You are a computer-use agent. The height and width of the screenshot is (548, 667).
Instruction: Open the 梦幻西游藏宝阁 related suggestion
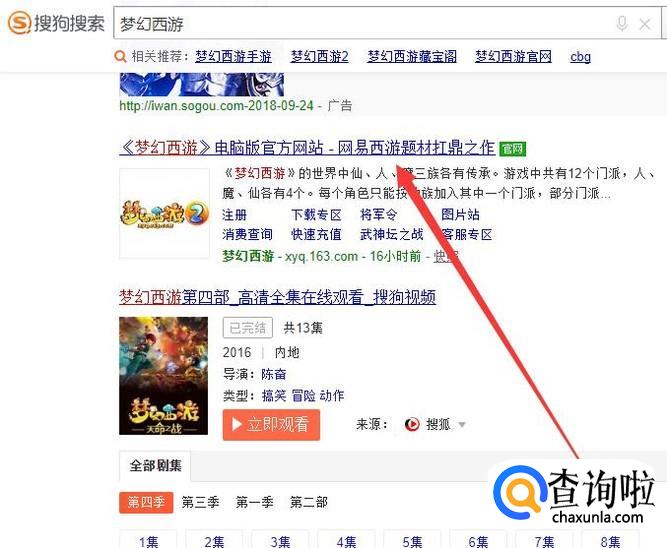click(412, 57)
